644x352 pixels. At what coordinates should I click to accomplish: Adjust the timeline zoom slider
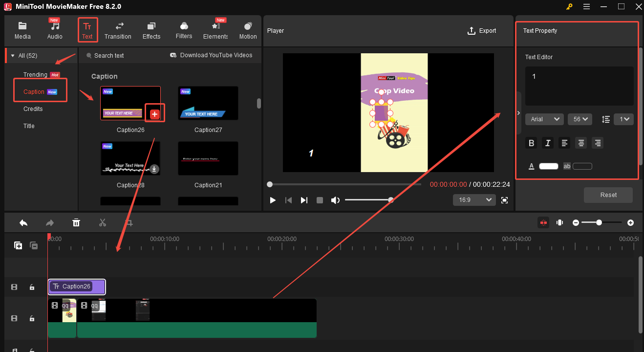point(601,222)
